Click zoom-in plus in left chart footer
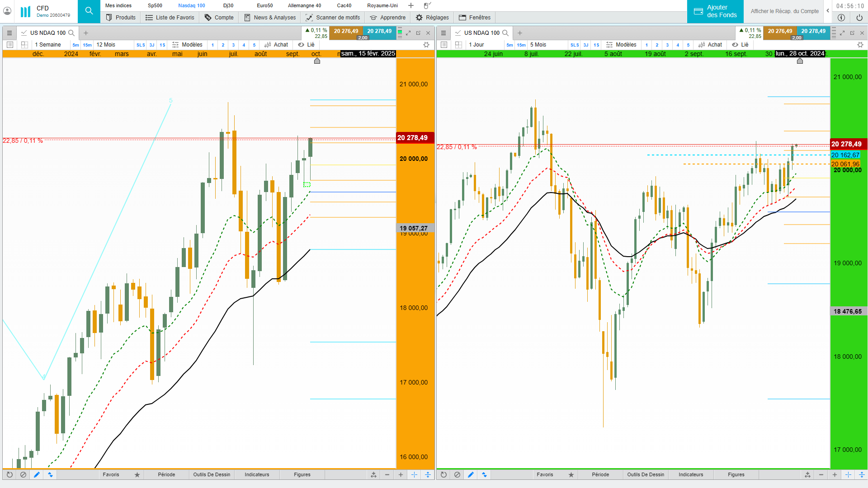 tap(401, 474)
